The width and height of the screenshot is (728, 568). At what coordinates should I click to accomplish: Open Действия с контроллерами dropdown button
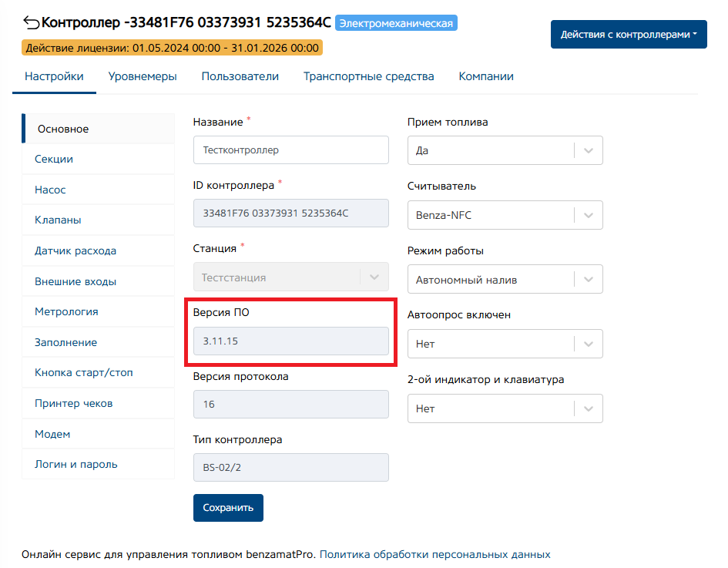click(628, 35)
